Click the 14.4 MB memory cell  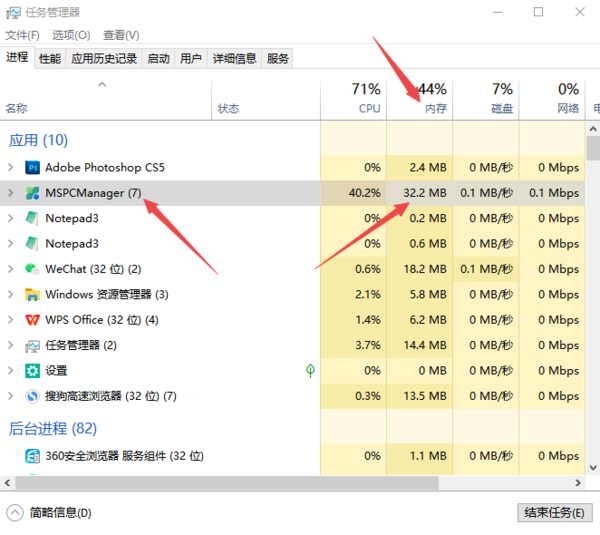click(x=420, y=345)
